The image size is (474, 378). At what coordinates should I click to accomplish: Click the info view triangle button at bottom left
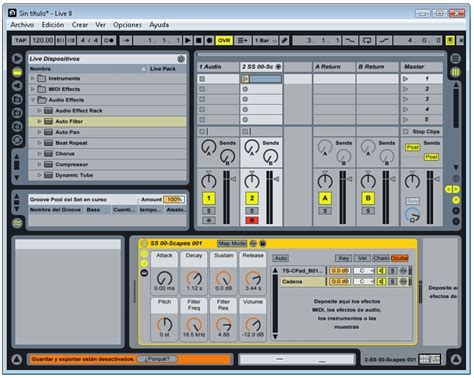pyautogui.click(x=17, y=359)
